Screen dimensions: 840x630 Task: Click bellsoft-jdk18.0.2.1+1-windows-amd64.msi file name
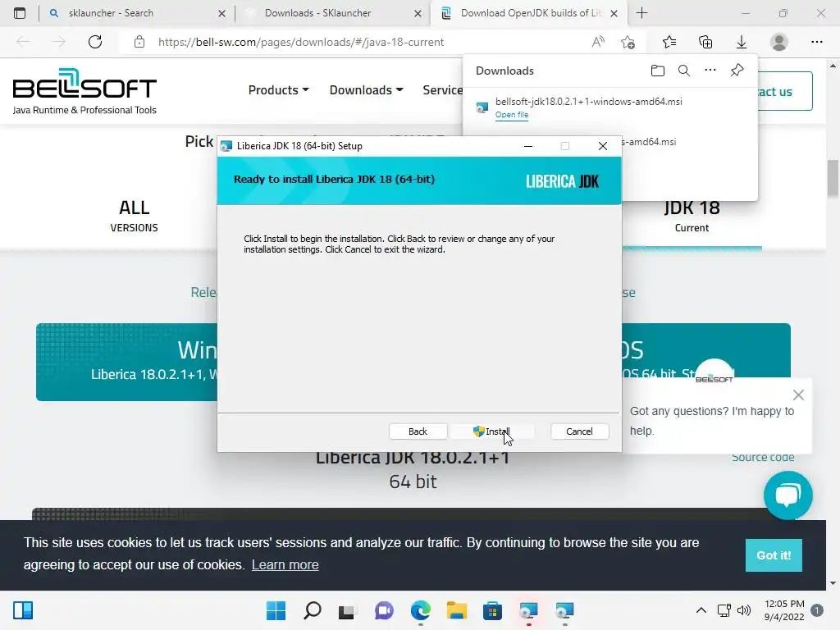(589, 101)
